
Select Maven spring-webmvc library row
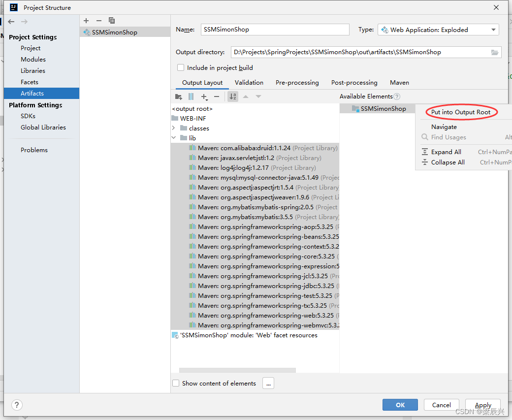coord(255,325)
